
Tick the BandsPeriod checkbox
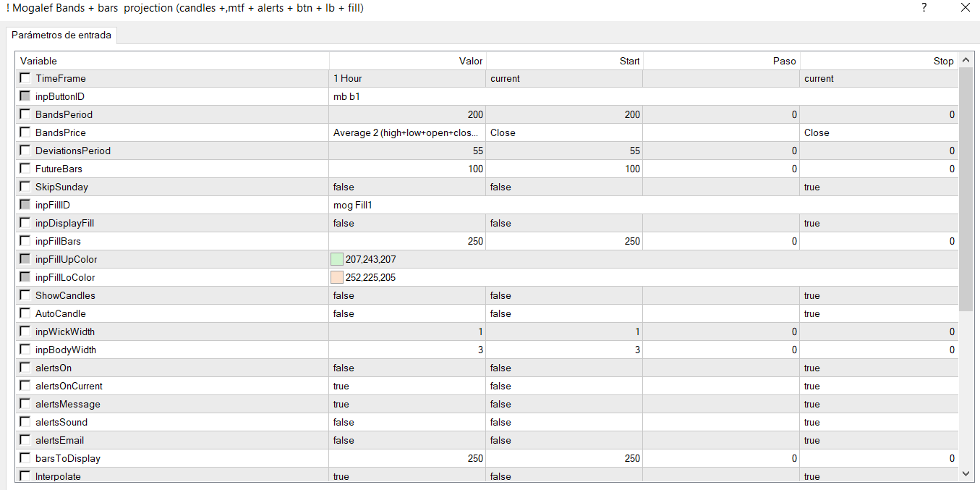pyautogui.click(x=25, y=114)
